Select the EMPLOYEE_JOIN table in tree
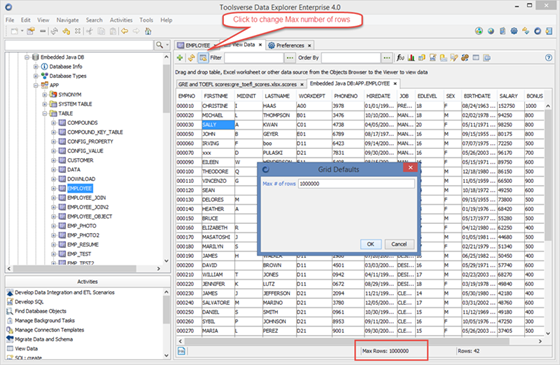Image resolution: width=560 pixels, height=365 pixels. 87,198
